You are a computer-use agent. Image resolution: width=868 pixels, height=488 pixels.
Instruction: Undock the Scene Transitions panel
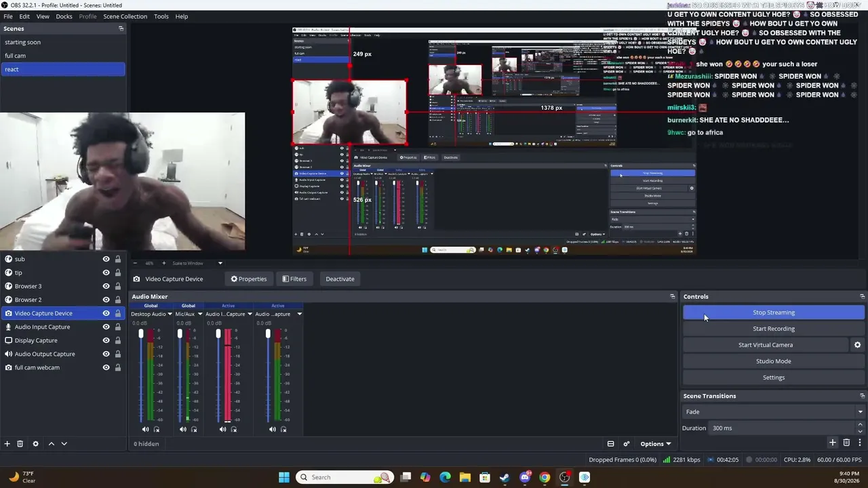point(862,396)
